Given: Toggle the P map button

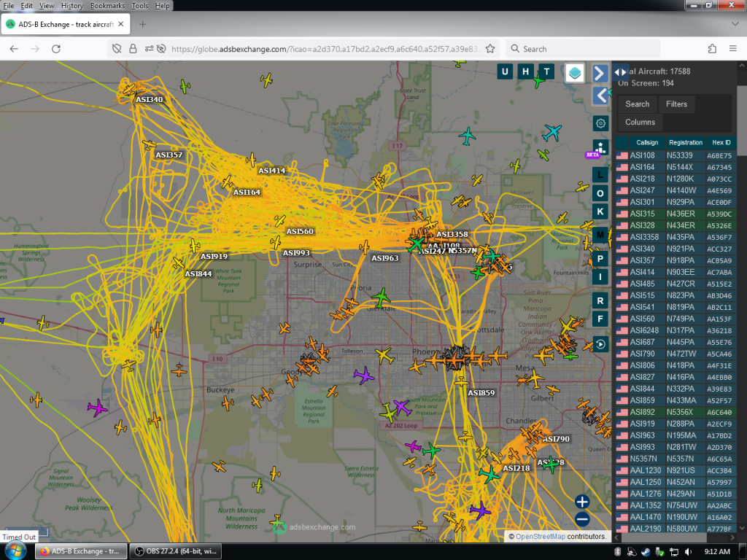Looking at the screenshot, I should (600, 259).
